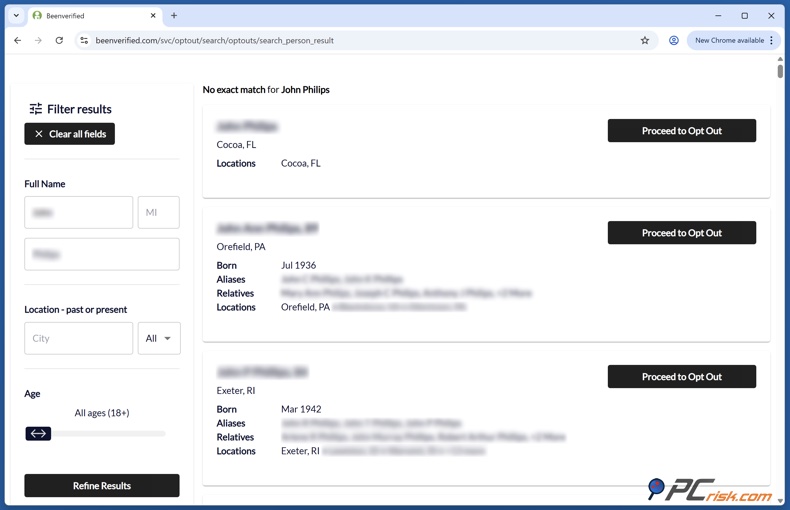The image size is (790, 510).
Task: Proceed to Opt Out for Exeter, RI
Action: pos(682,376)
